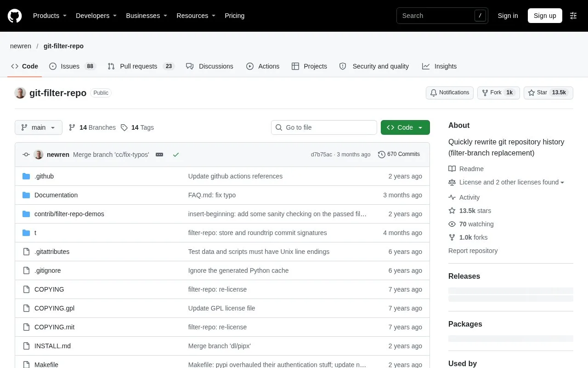Click the Activity pulse icon
The width and height of the screenshot is (588, 368).
[x=452, y=197]
